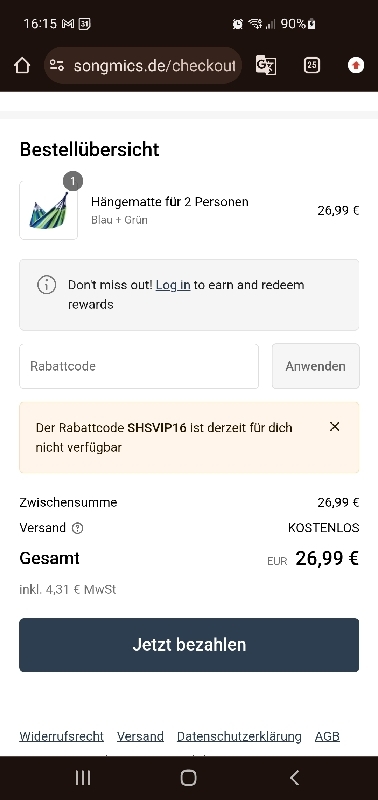Open the tab switcher showing 25 tabs
The image size is (378, 800).
click(312, 65)
